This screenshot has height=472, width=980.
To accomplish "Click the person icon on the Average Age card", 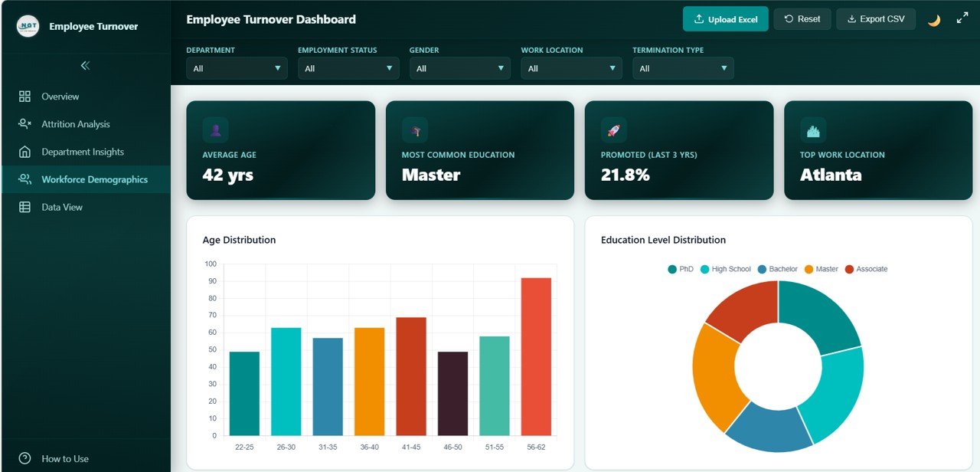I will click(x=215, y=129).
